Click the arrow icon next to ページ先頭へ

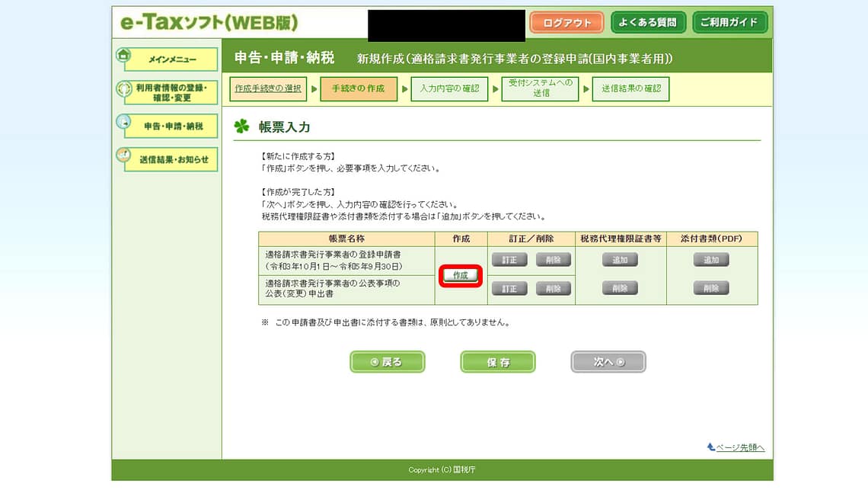tap(710, 447)
